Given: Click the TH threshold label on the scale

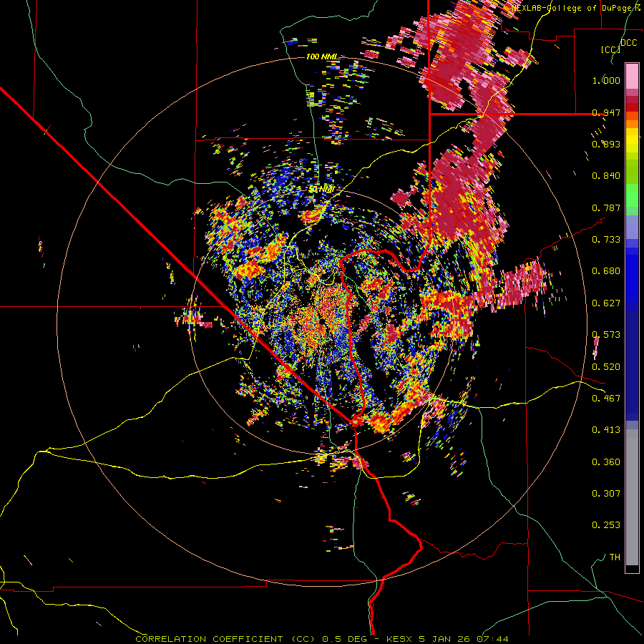Looking at the screenshot, I should click(615, 557).
